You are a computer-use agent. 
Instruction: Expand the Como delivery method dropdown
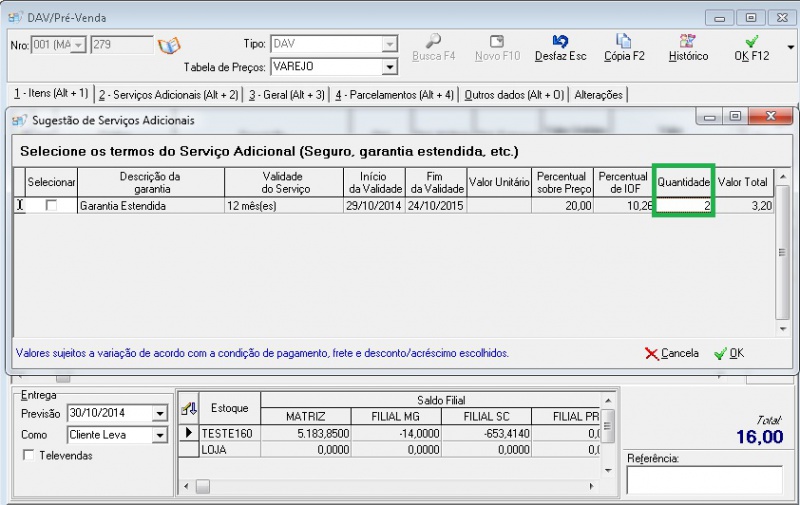coord(160,436)
